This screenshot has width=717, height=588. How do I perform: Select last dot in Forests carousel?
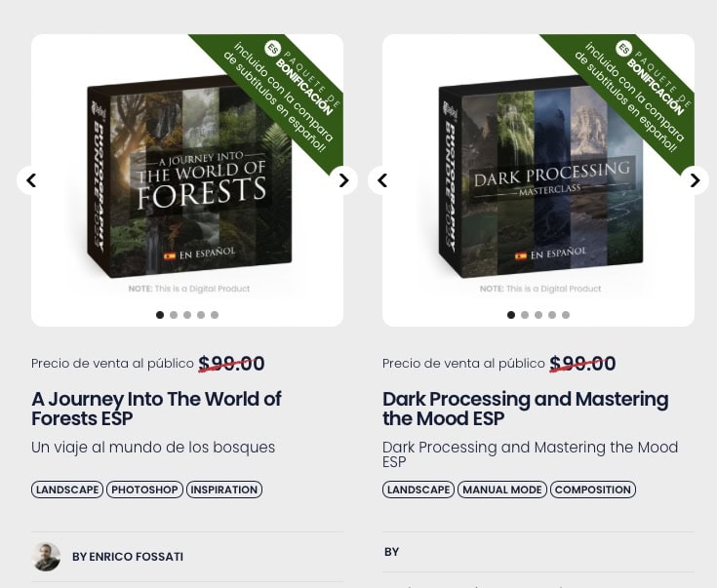(x=215, y=315)
